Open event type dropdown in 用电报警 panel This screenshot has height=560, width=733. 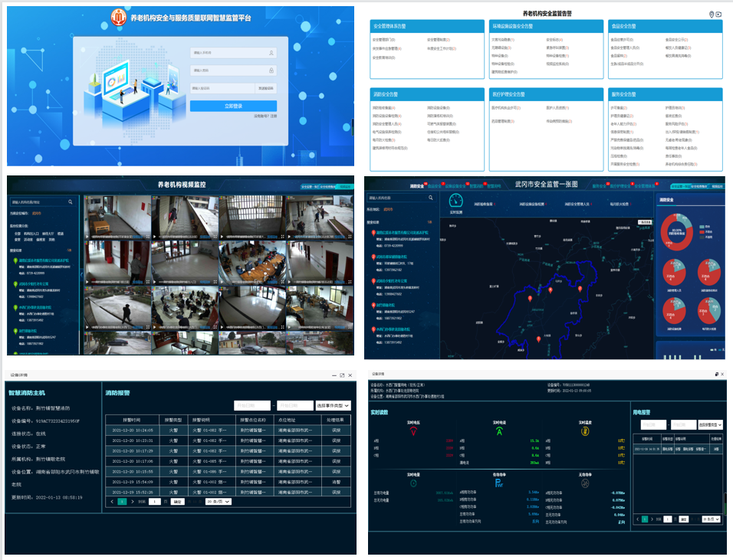(710, 424)
